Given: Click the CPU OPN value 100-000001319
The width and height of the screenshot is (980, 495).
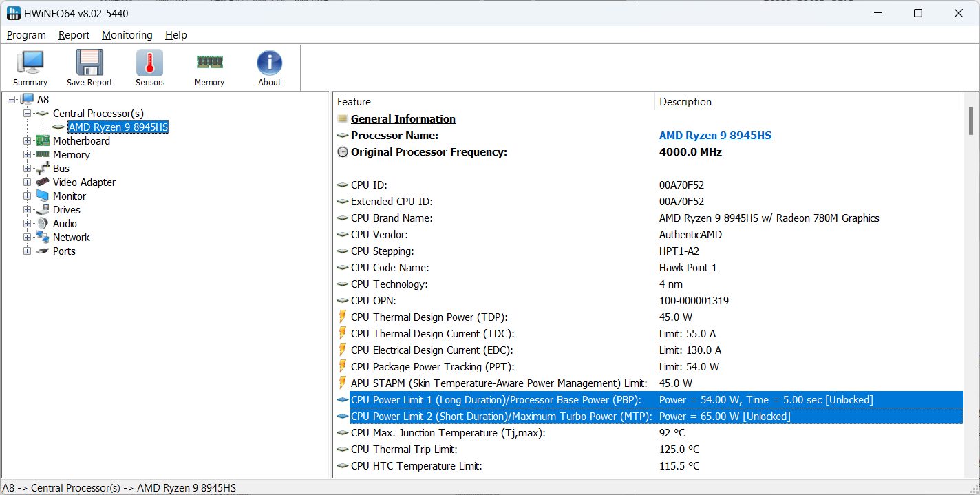Looking at the screenshot, I should point(694,301).
